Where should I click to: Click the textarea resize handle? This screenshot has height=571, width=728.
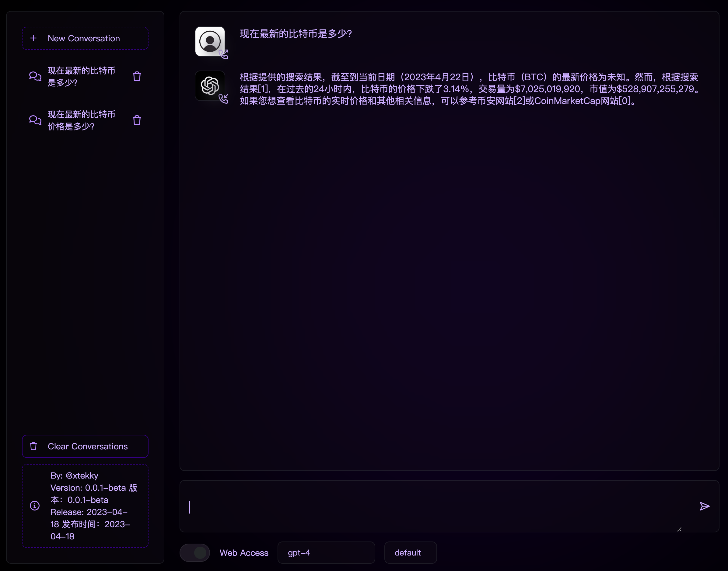pyautogui.click(x=679, y=529)
